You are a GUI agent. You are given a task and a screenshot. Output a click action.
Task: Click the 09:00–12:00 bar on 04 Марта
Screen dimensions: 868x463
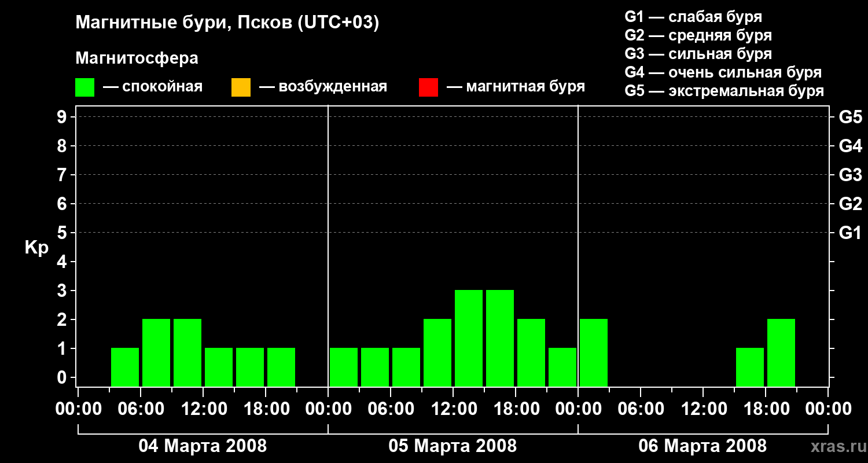click(x=187, y=352)
